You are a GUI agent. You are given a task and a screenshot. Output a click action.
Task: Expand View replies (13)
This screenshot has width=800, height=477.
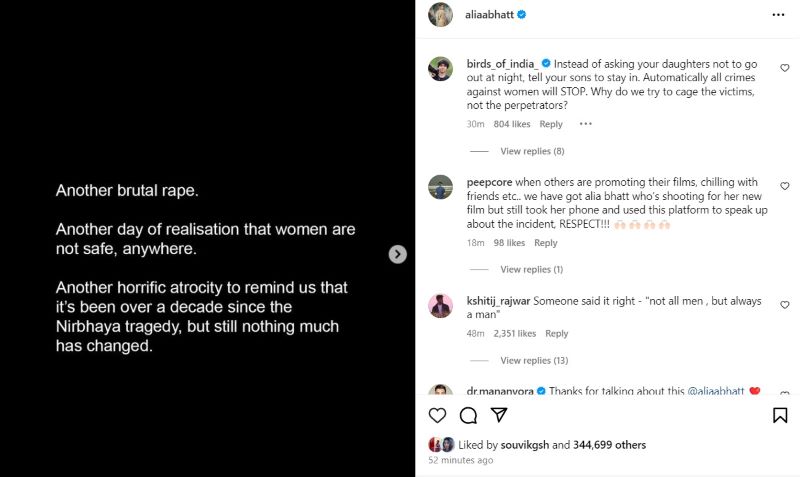point(534,360)
